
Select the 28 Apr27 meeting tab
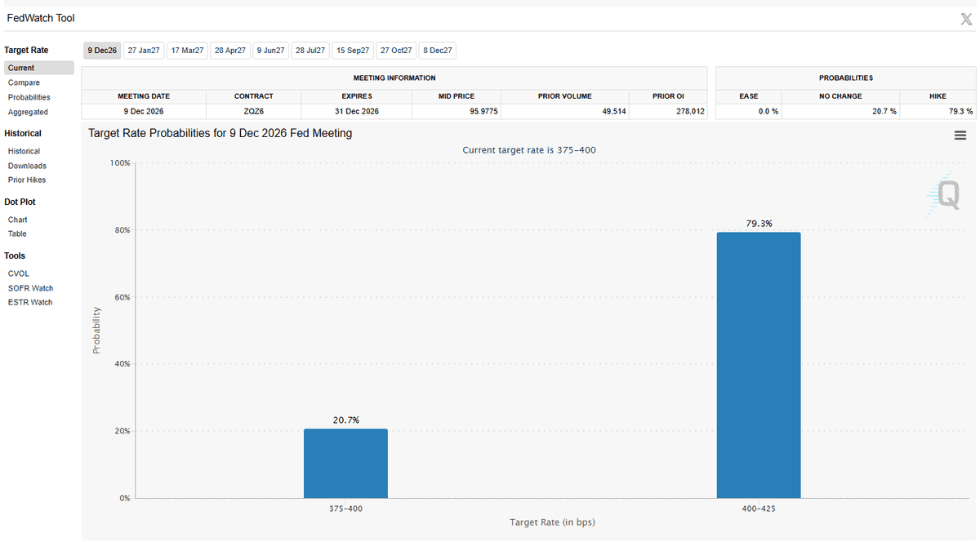tap(230, 51)
